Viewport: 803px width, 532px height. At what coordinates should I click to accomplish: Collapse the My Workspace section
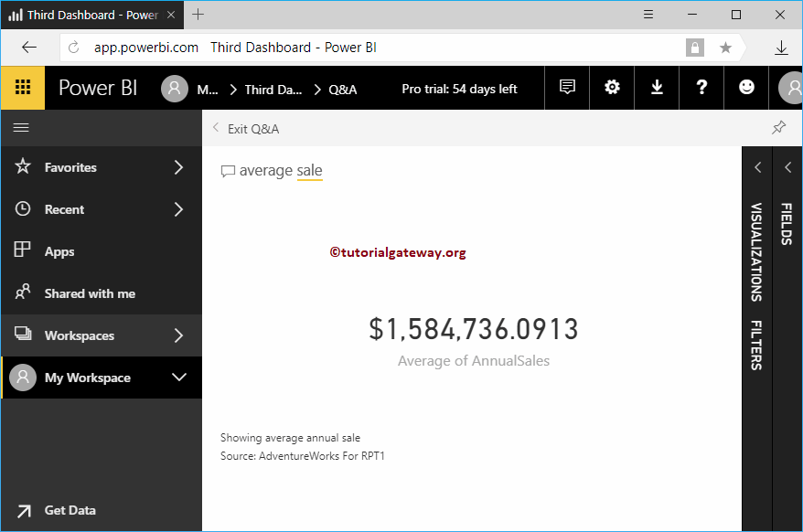pos(179,378)
